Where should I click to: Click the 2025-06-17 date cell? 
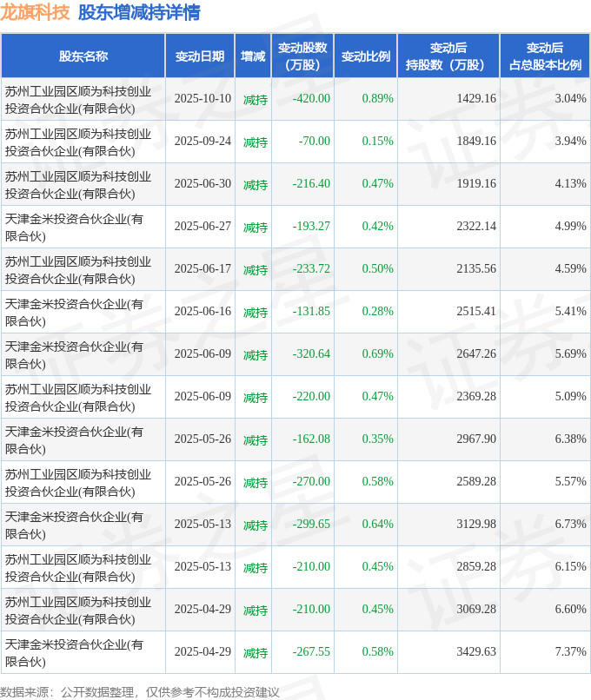[203, 268]
